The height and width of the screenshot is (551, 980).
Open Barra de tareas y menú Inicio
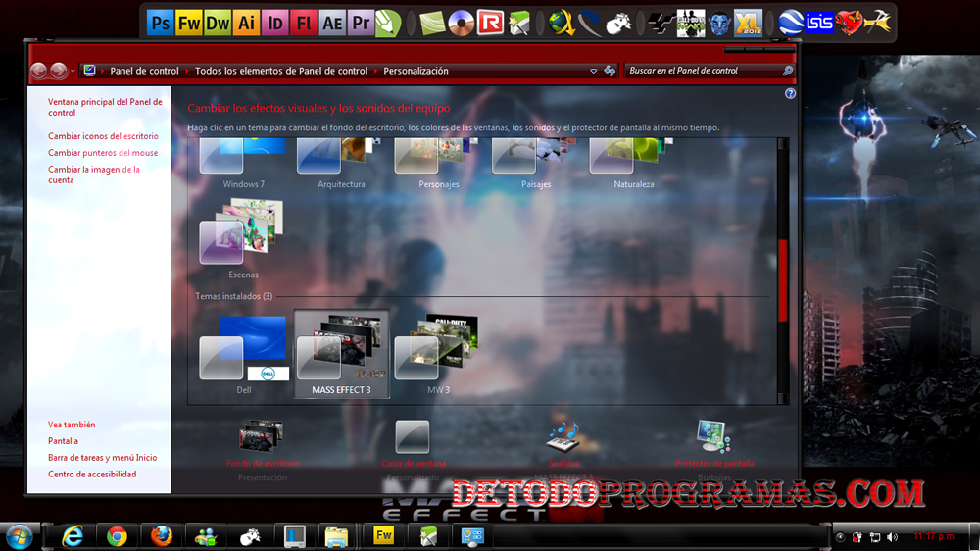click(103, 457)
